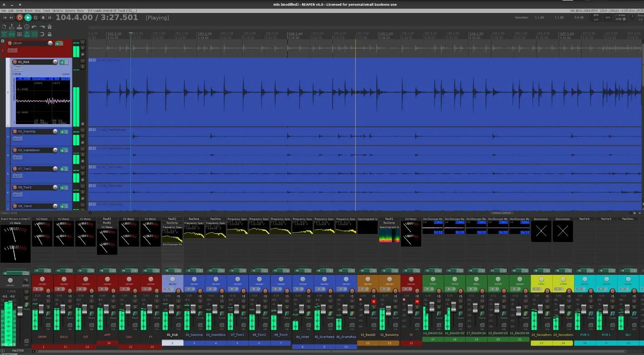Solo 01_Kick track in track panel
Viewport: 644px width, 355px height.
[x=82, y=66]
